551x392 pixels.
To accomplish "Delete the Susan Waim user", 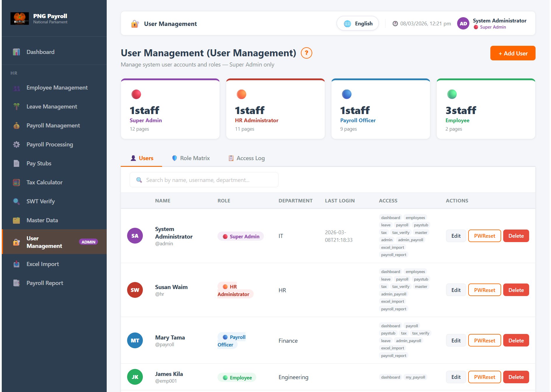I will tap(516, 290).
